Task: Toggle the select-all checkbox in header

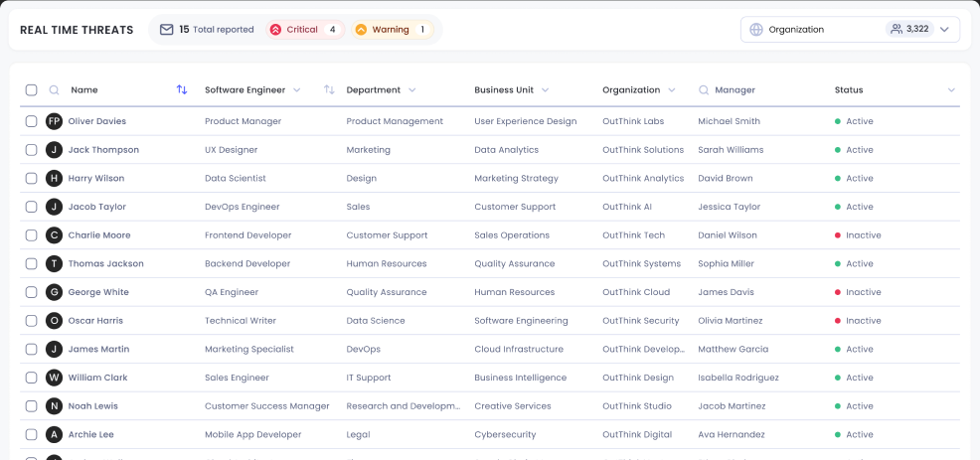Action: [31, 90]
